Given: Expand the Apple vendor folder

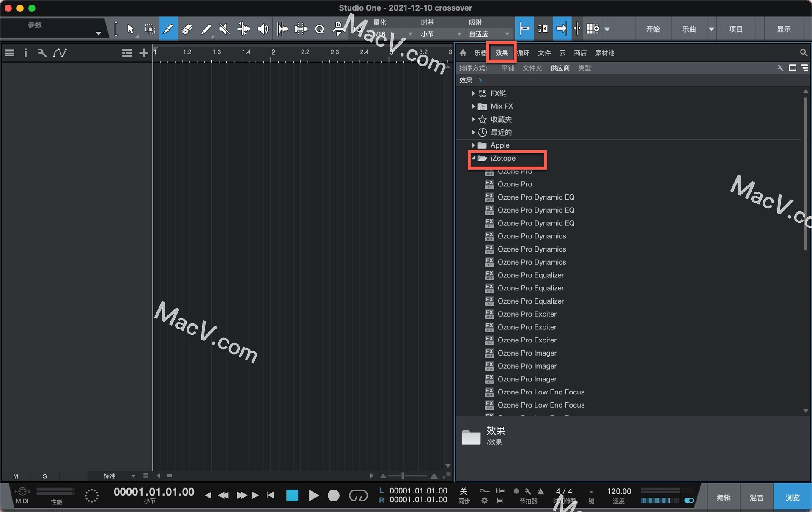Looking at the screenshot, I should (x=473, y=145).
